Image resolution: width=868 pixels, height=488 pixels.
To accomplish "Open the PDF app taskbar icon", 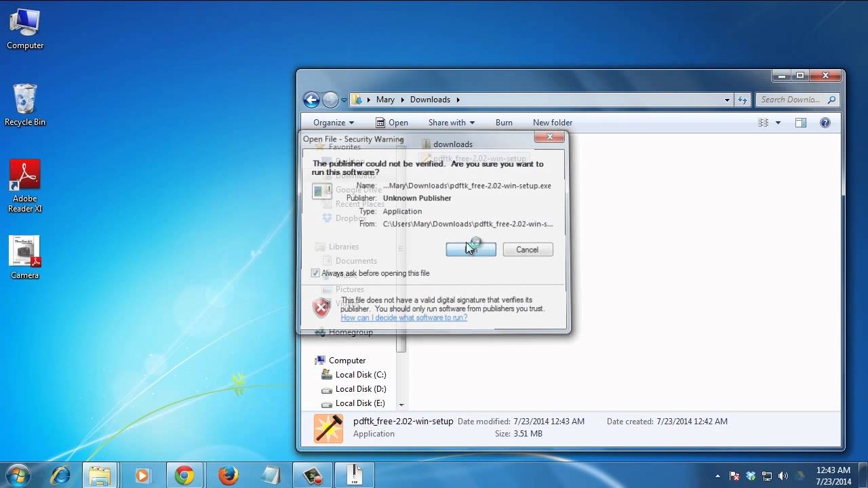I will [x=355, y=475].
